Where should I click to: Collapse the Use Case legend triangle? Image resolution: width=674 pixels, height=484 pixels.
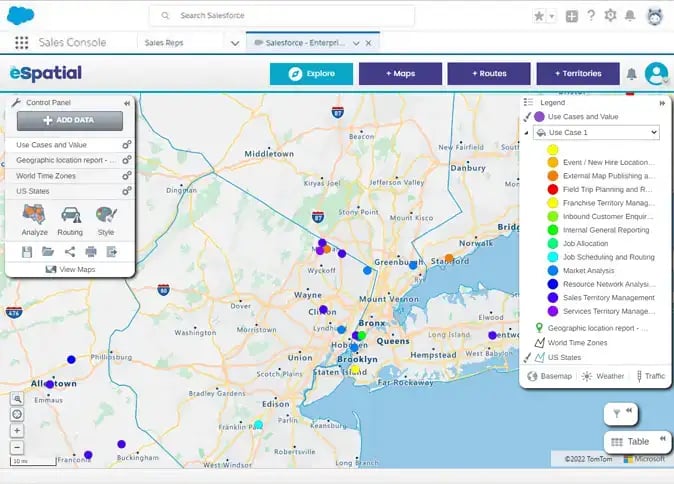point(527,133)
